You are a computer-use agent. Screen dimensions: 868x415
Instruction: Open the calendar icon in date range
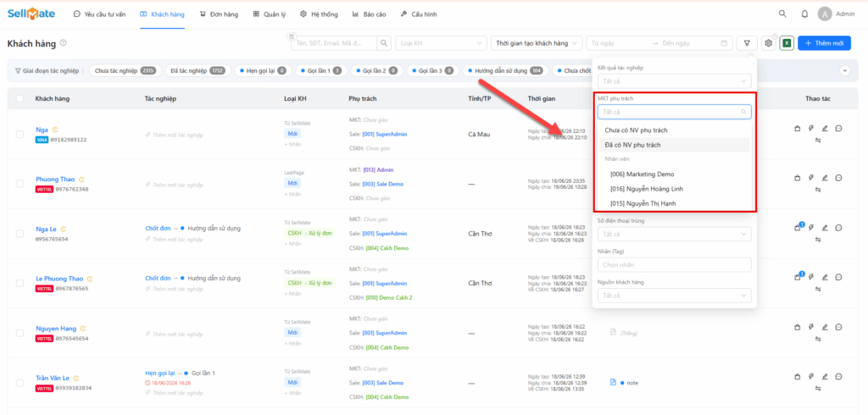(724, 43)
